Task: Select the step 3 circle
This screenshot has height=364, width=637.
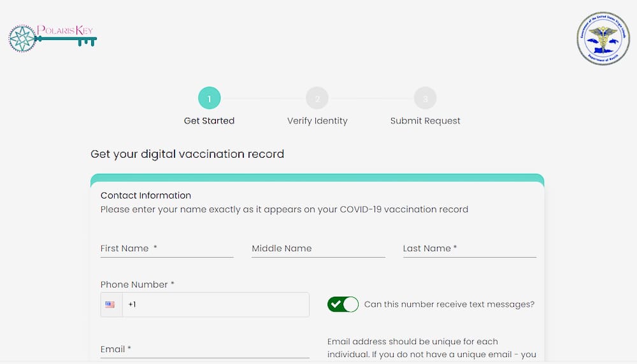Action: click(x=425, y=98)
